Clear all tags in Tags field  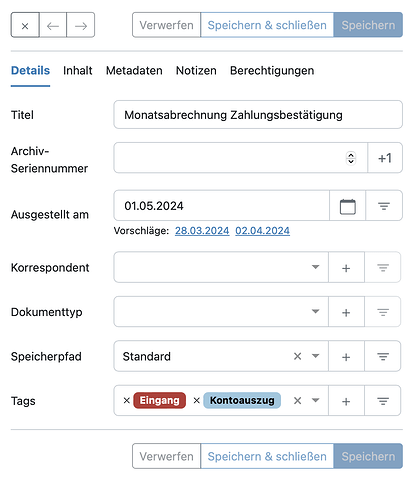(297, 400)
